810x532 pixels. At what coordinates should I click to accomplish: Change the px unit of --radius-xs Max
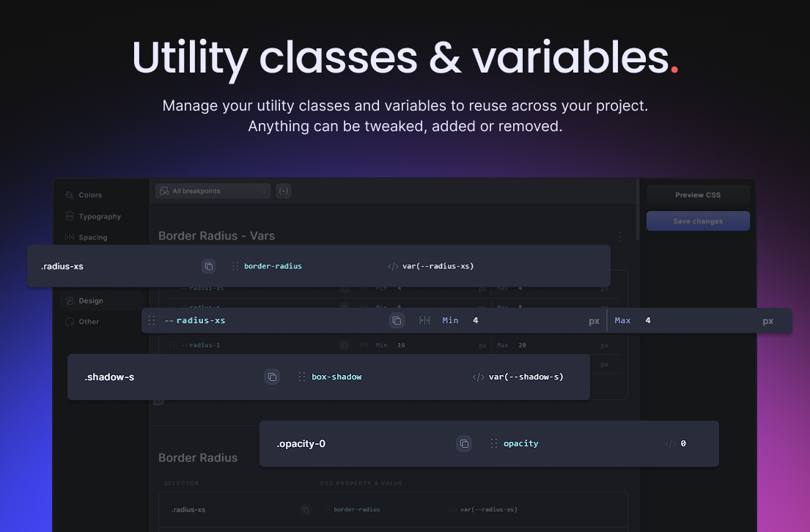pos(768,321)
